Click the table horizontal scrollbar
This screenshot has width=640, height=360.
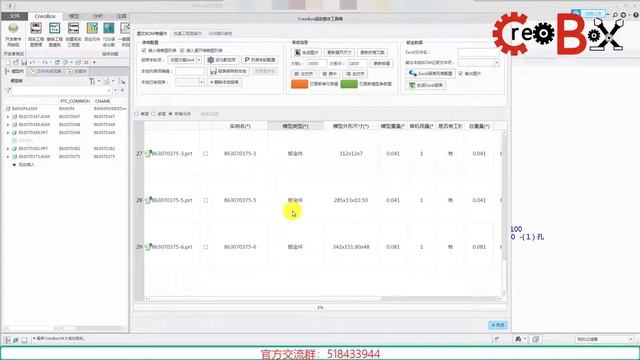(323, 299)
